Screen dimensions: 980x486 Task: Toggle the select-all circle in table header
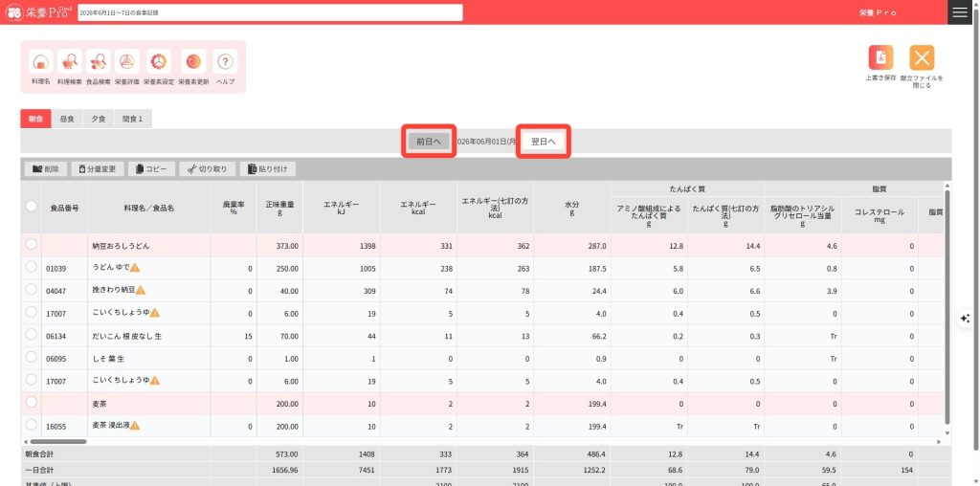click(x=32, y=206)
